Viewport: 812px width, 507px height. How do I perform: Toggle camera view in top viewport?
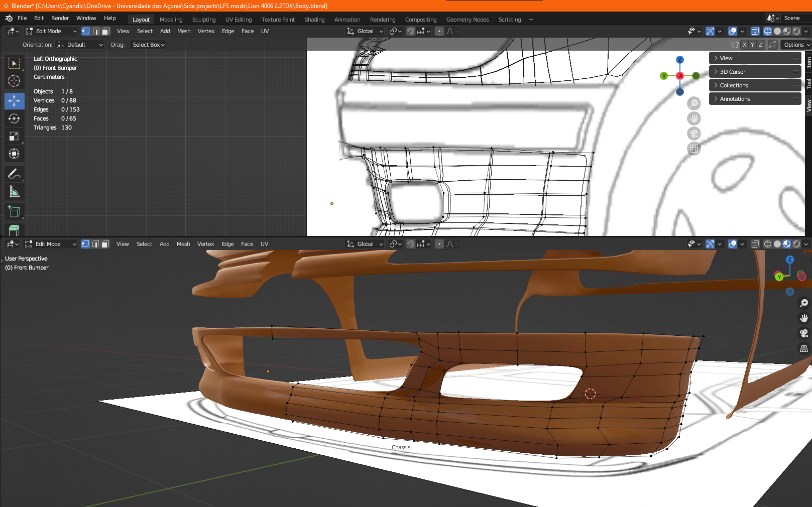[693, 134]
